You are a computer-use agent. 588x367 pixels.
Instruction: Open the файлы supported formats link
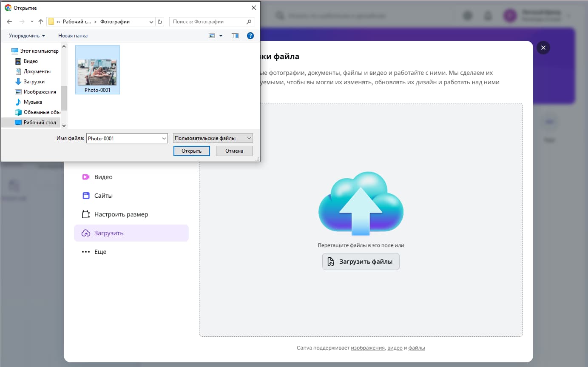(x=417, y=348)
